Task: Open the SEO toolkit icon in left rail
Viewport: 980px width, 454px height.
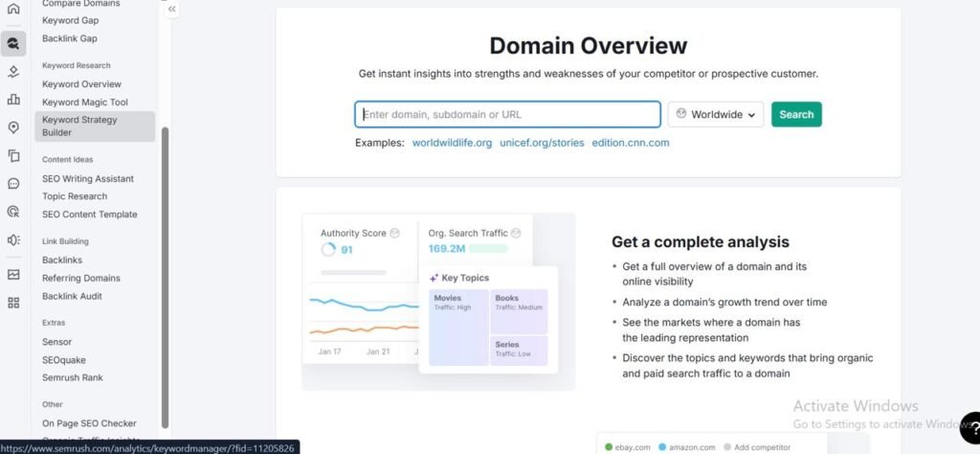Action: [x=13, y=43]
